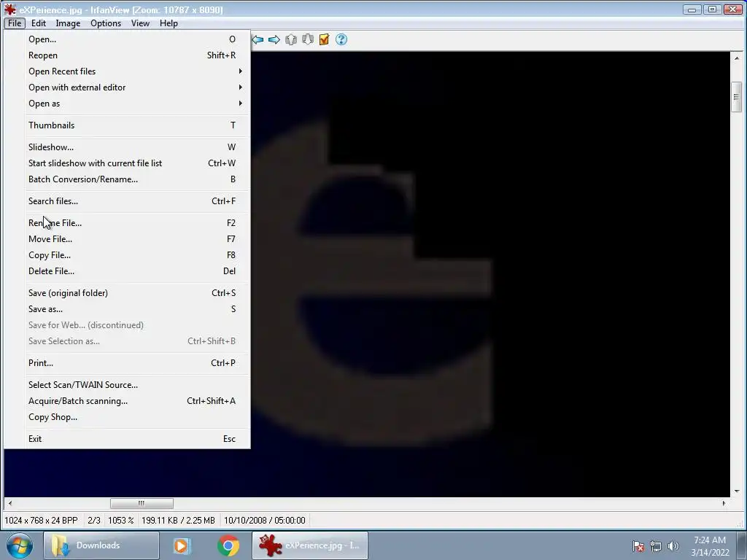
Task: Click the vertical scrollbar up arrow
Action: pos(737,58)
